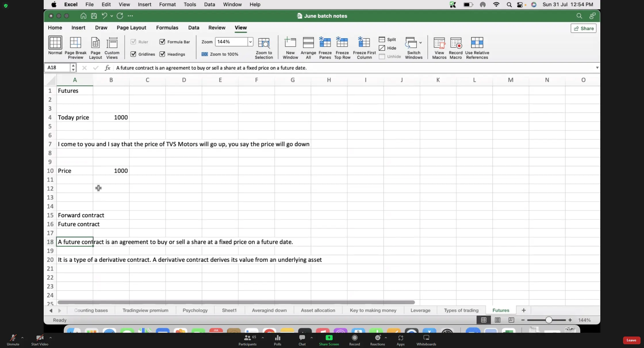The width and height of the screenshot is (644, 348).
Task: Disable the Headings checkbox
Action: pyautogui.click(x=162, y=54)
